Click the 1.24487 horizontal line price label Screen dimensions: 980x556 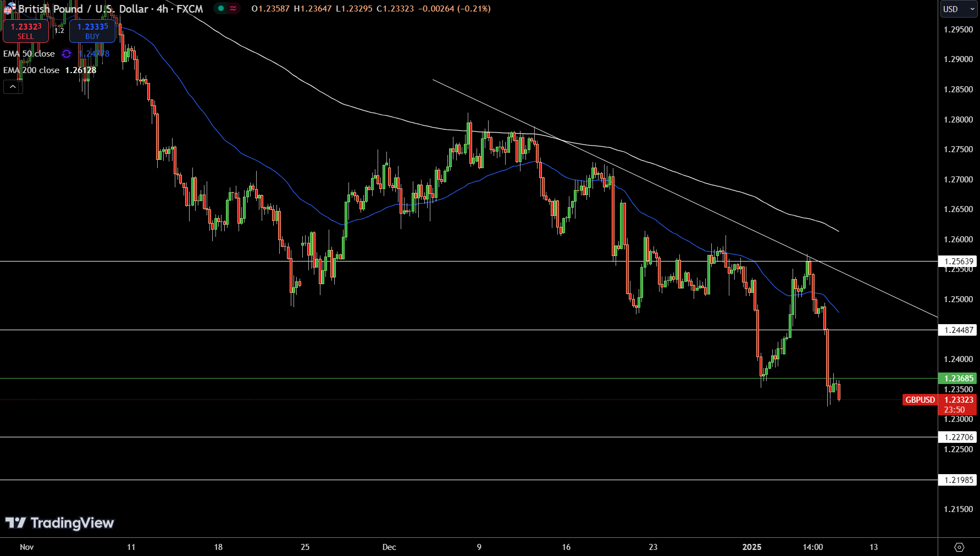point(959,330)
